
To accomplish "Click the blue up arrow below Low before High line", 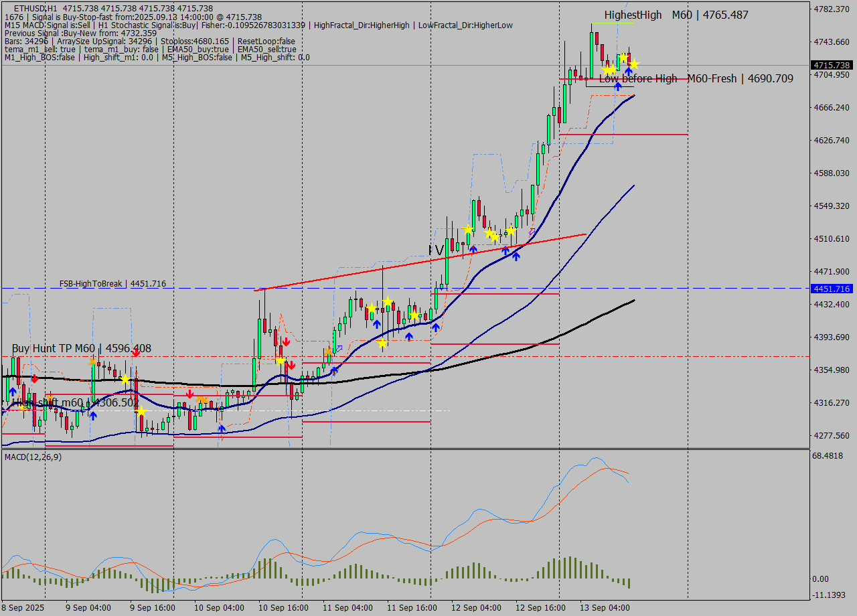I will pos(618,86).
